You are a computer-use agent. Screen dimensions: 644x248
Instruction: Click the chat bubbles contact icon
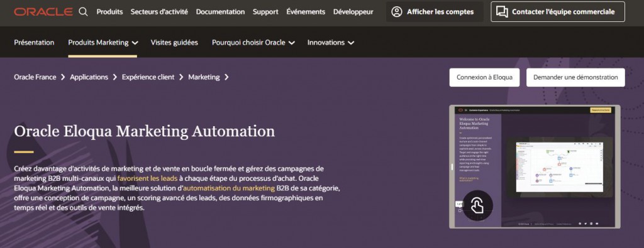point(502,12)
